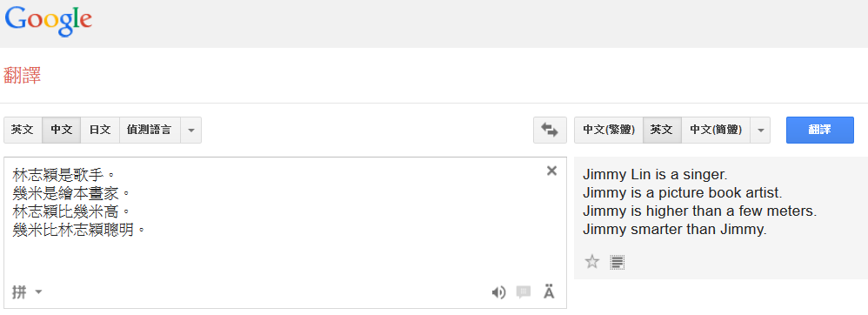Clear source text with the X icon
The height and width of the screenshot is (315, 868).
551,171
